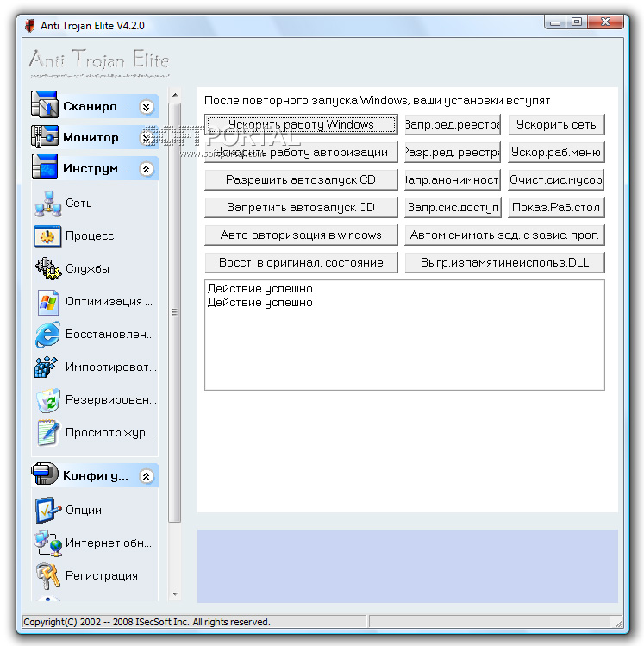The height and width of the screenshot is (646, 644).
Task: Click the Конфигу... section icon
Action: click(45, 474)
